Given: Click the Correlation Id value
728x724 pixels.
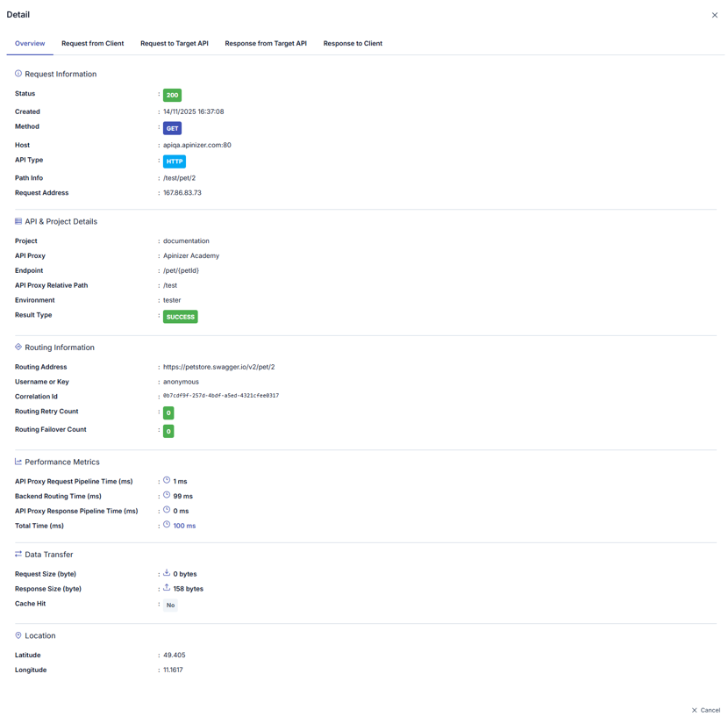Looking at the screenshot, I should tap(221, 396).
